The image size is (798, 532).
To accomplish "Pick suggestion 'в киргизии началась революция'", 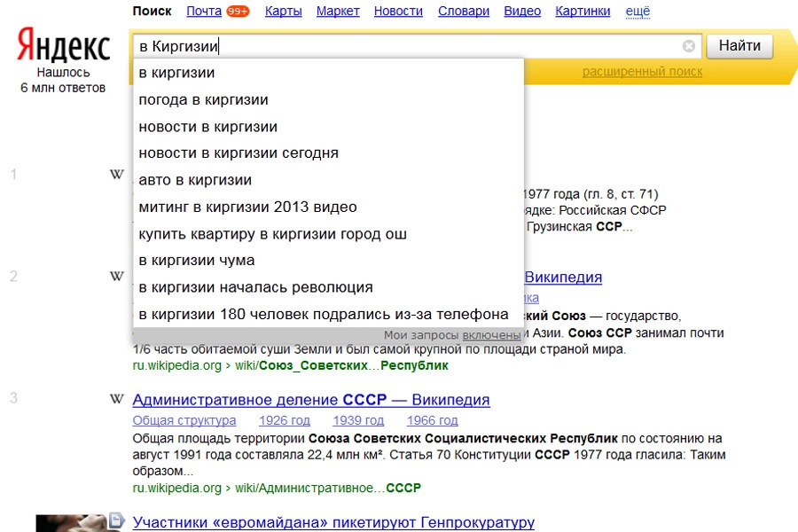I will (255, 287).
